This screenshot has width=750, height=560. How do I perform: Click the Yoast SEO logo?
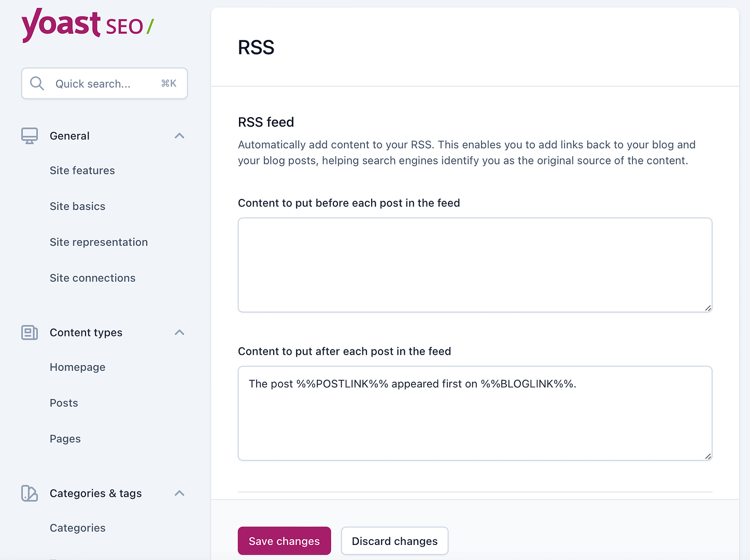click(x=87, y=25)
